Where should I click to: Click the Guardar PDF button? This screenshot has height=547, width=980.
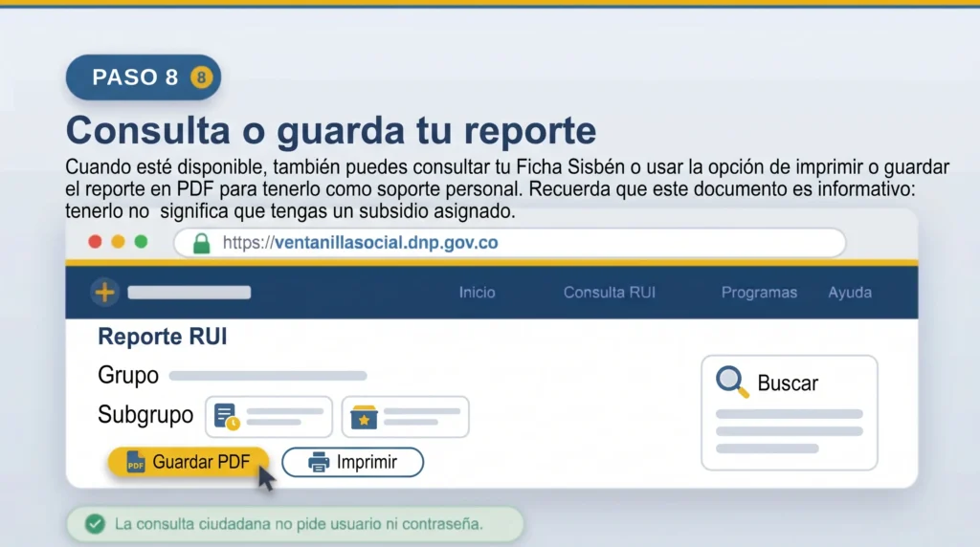[x=189, y=462]
